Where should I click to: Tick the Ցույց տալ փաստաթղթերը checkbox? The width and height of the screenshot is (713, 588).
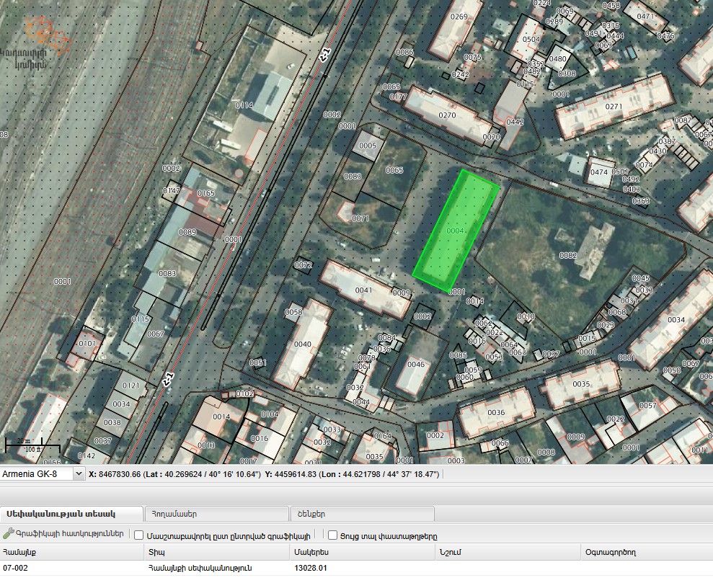[333, 535]
